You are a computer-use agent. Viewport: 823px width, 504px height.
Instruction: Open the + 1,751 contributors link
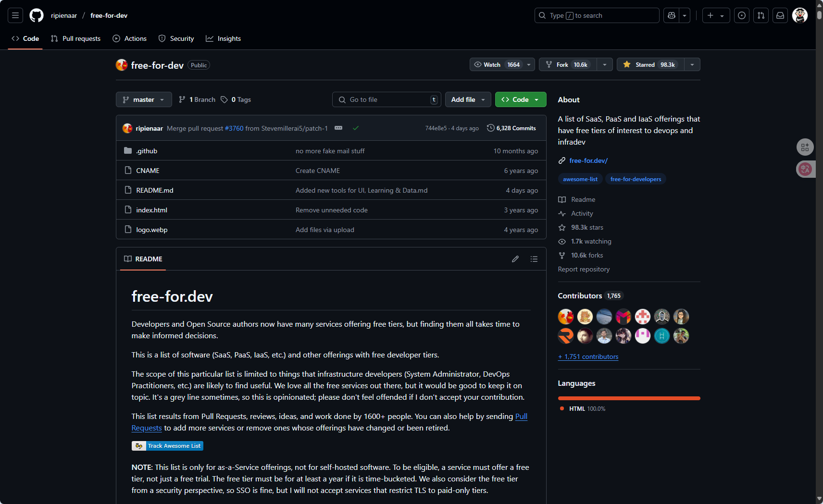(588, 356)
